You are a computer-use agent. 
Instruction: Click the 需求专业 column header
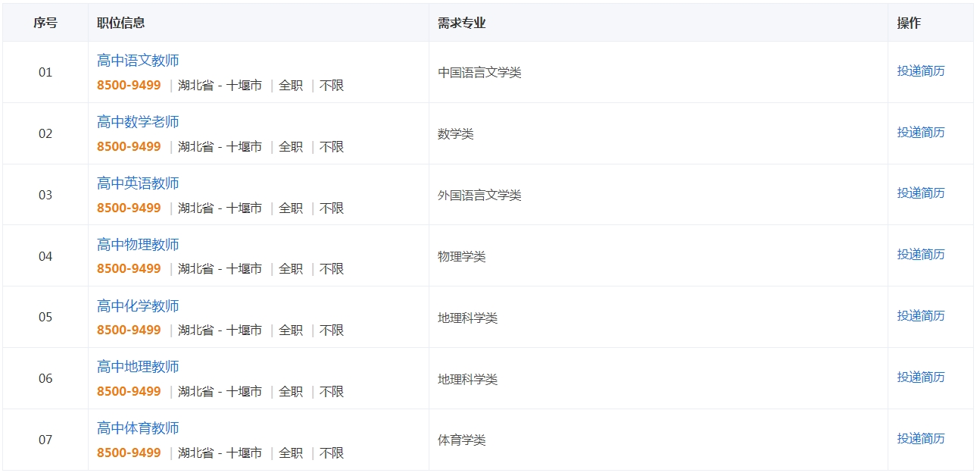pos(461,23)
